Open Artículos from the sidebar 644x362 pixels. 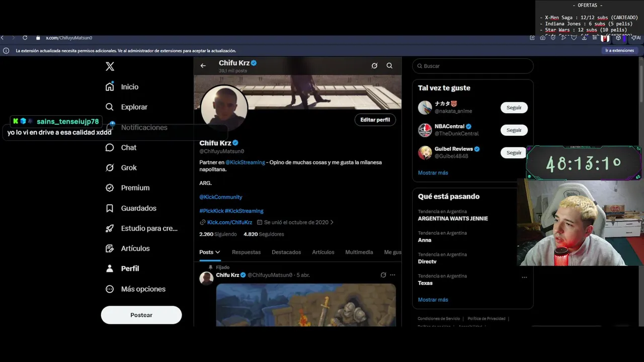point(128,248)
